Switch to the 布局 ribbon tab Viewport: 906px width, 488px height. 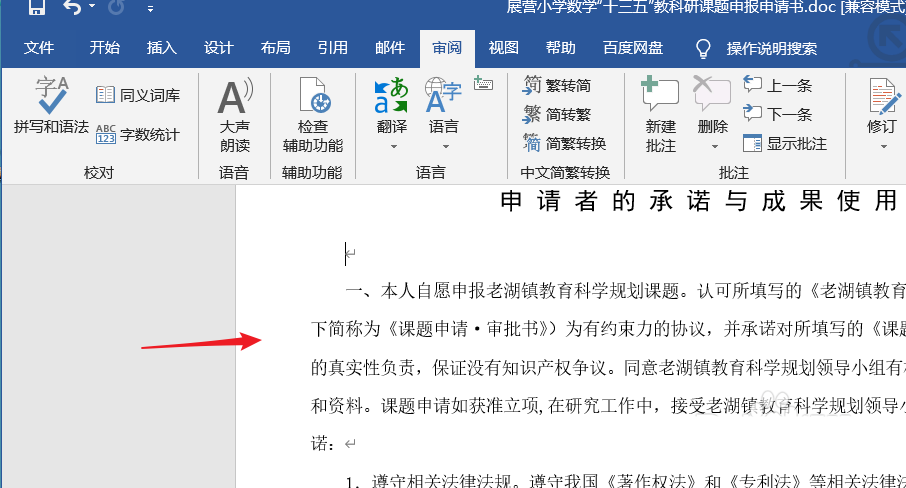pyautogui.click(x=275, y=48)
